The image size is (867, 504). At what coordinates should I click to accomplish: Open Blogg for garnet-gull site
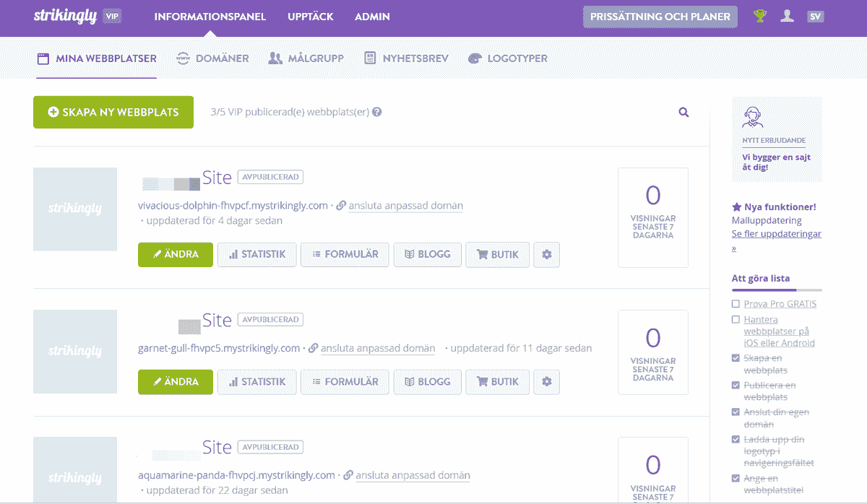(x=427, y=381)
